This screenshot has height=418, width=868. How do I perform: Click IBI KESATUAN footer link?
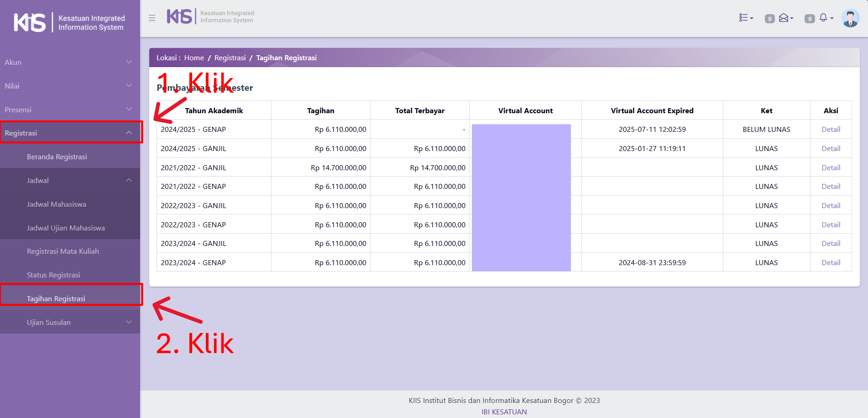[x=504, y=412]
